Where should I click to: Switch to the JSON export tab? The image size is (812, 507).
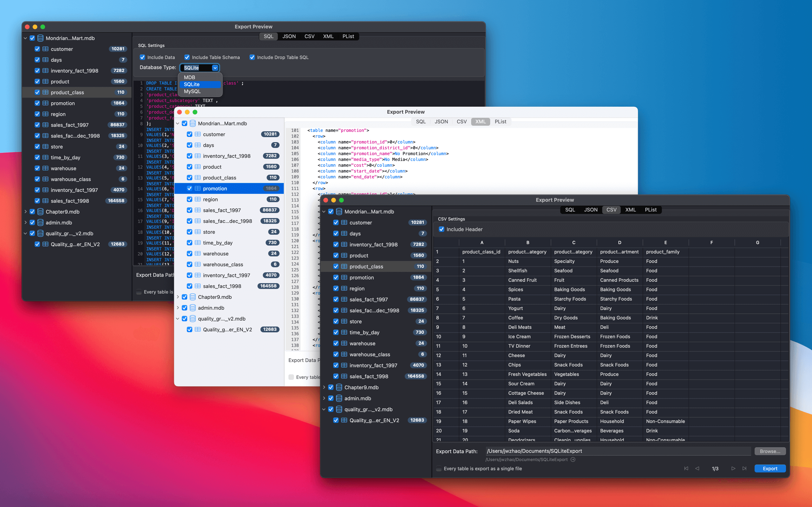point(591,209)
